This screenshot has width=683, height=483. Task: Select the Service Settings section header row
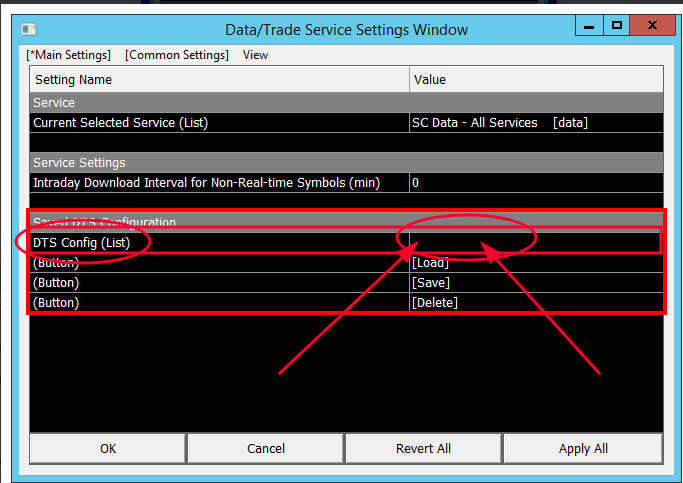click(347, 162)
